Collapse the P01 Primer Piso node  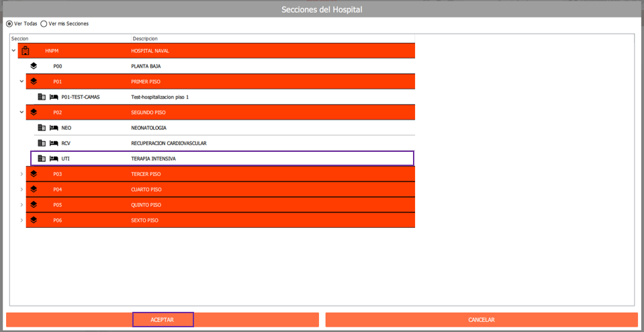[x=21, y=81]
